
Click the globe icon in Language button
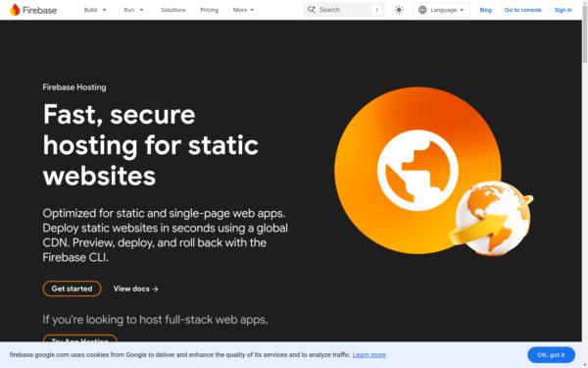[x=422, y=10]
